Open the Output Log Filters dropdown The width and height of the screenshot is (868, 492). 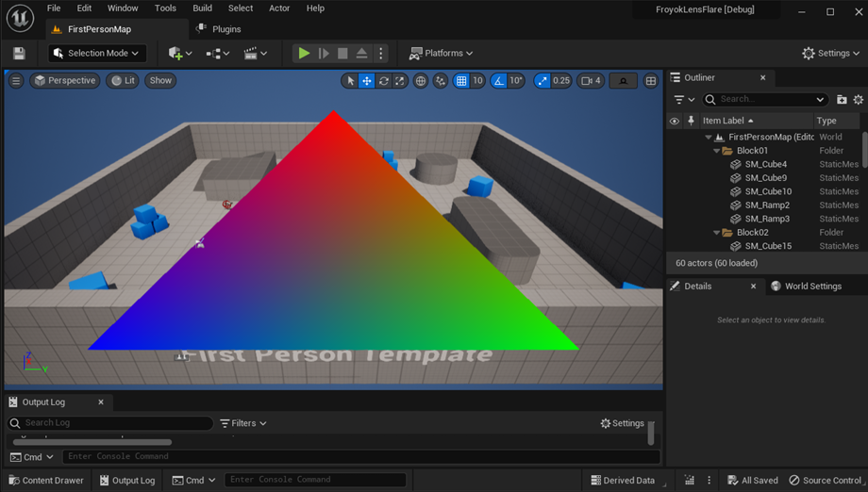[243, 423]
